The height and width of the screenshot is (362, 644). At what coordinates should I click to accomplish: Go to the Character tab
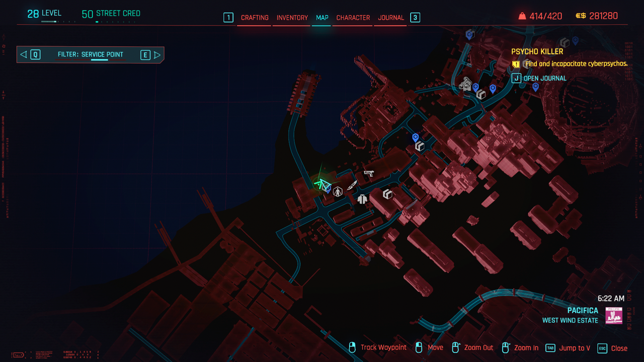pyautogui.click(x=353, y=18)
